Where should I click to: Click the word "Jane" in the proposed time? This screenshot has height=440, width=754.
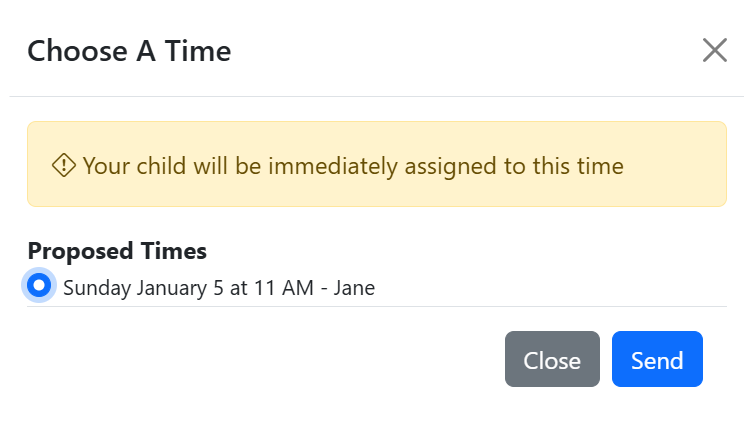[354, 288]
